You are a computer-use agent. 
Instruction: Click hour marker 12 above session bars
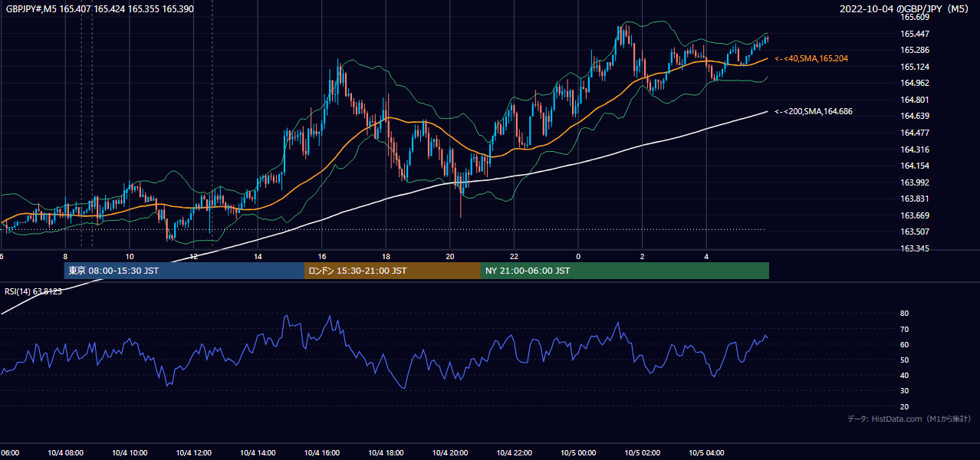194,256
